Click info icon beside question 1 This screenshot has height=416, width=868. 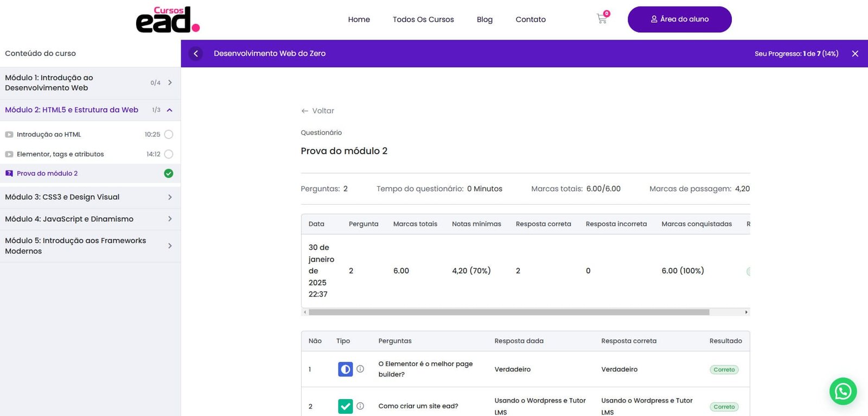pyautogui.click(x=360, y=369)
